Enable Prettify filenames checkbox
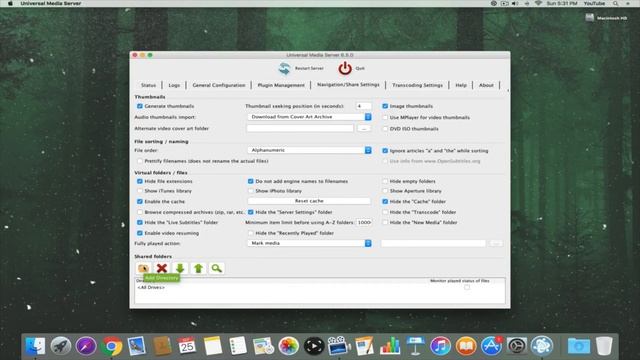640x360 pixels. (x=140, y=161)
